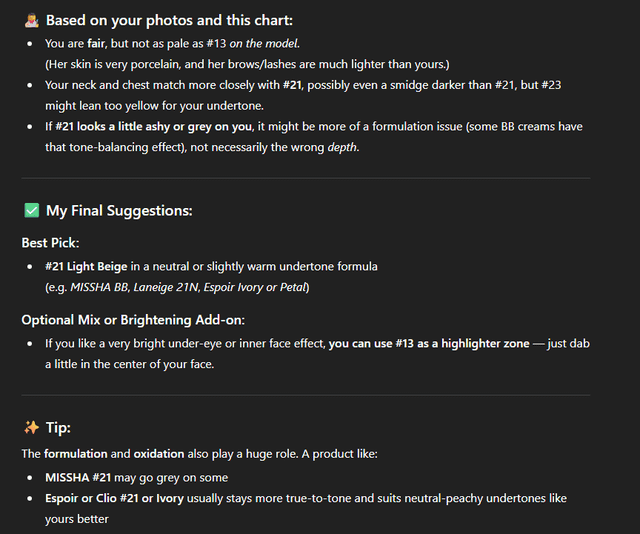This screenshot has width=640, height=534.
Task: Click the "Based on your photos and this chart:" heading
Action: click(170, 20)
